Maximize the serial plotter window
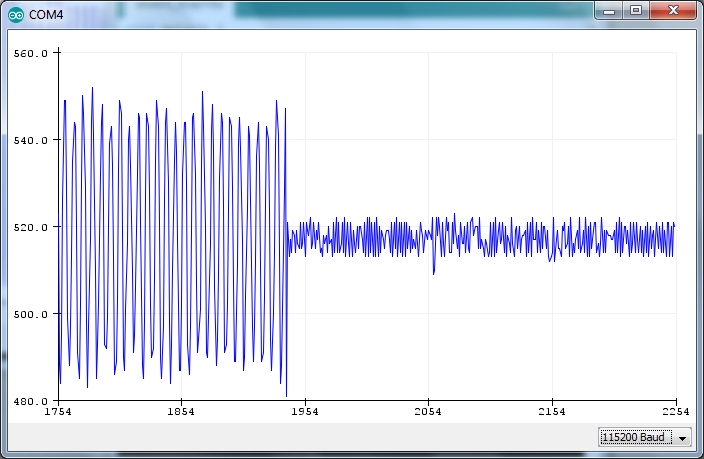This screenshot has width=704, height=459. click(635, 10)
